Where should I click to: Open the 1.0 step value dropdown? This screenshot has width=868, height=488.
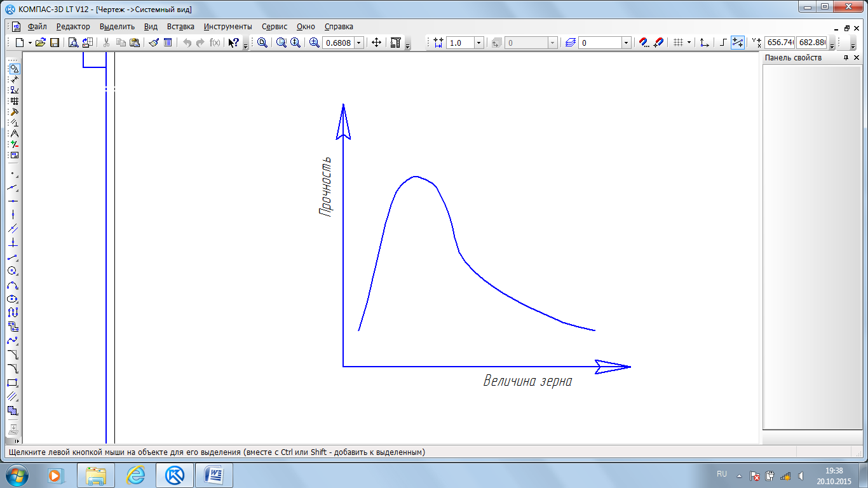point(479,43)
